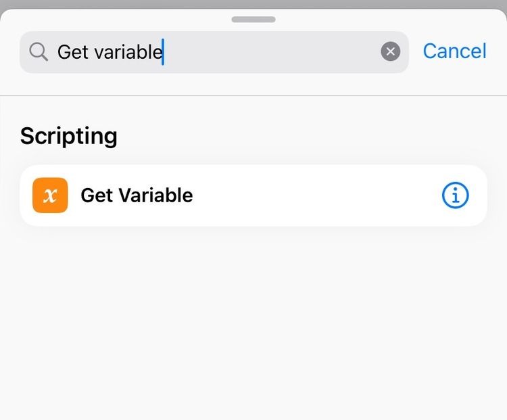507x420 pixels.
Task: Cancel the action search
Action: (454, 51)
